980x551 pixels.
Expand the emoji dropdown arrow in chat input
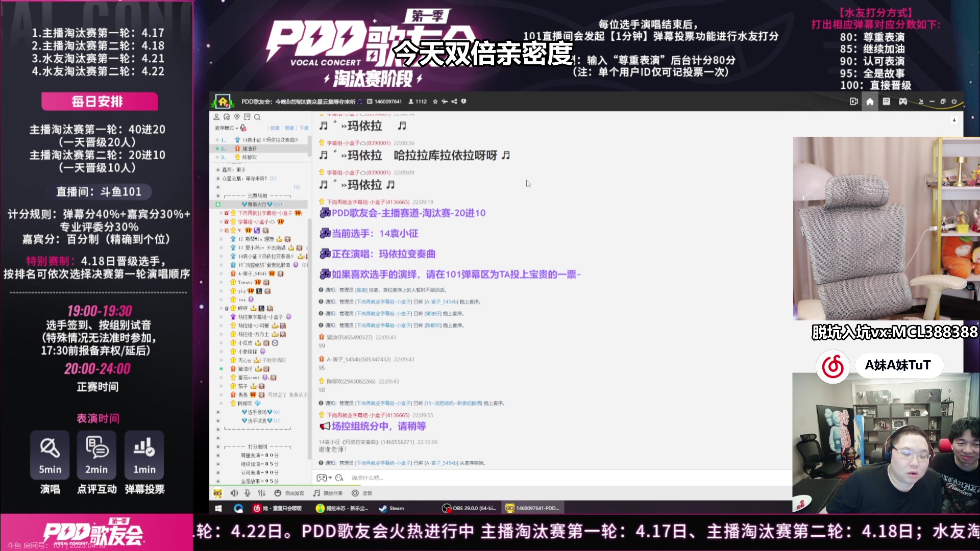[x=330, y=478]
